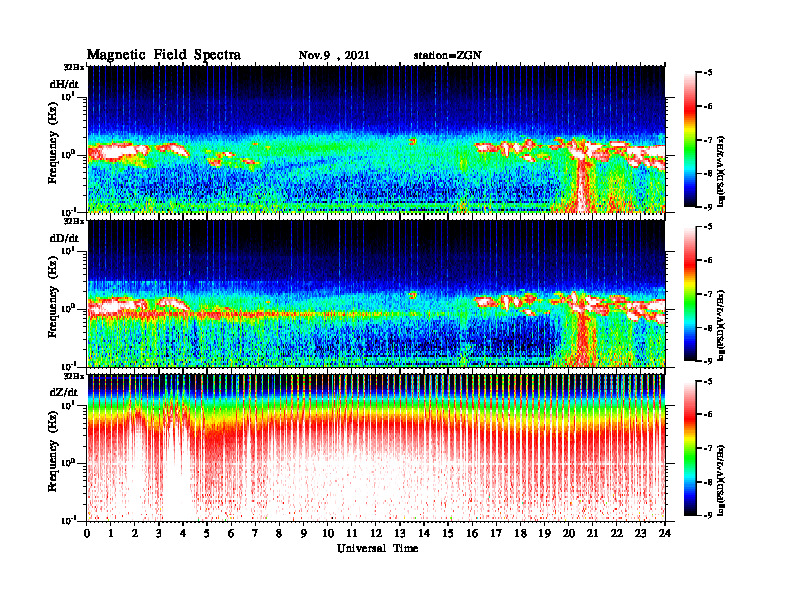Click hour tick label 5 on time axis
Screen dimensions: 792x612
[207, 533]
